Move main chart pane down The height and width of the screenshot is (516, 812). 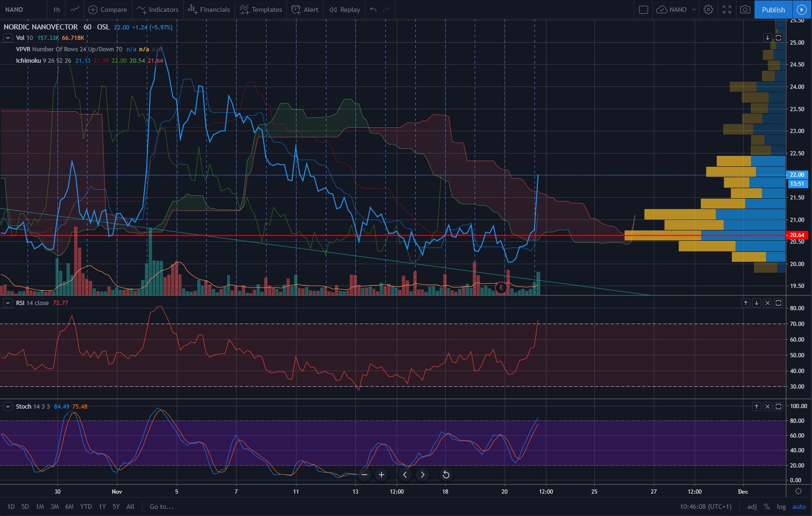767,38
